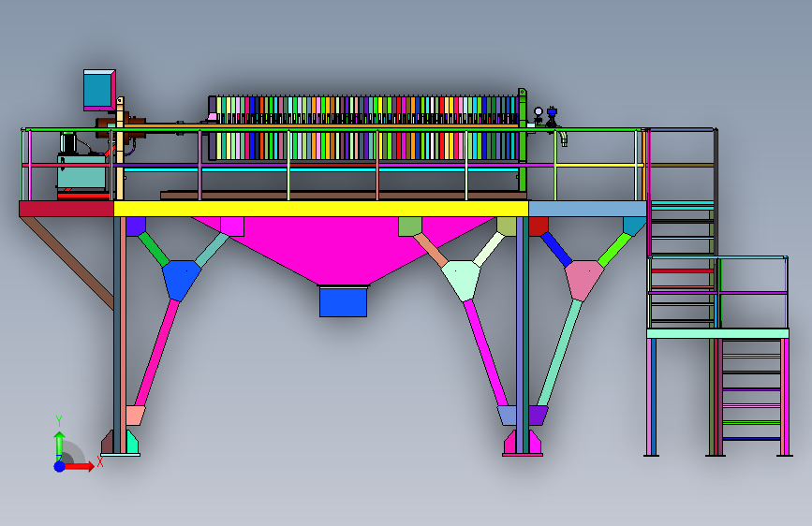Pick the cream vertical thrust plate at left
Screen dimensions: 812x526
[120, 148]
